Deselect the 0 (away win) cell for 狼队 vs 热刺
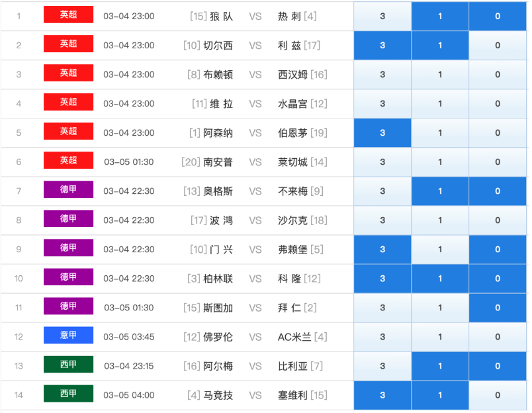532x413 pixels. 498,16
